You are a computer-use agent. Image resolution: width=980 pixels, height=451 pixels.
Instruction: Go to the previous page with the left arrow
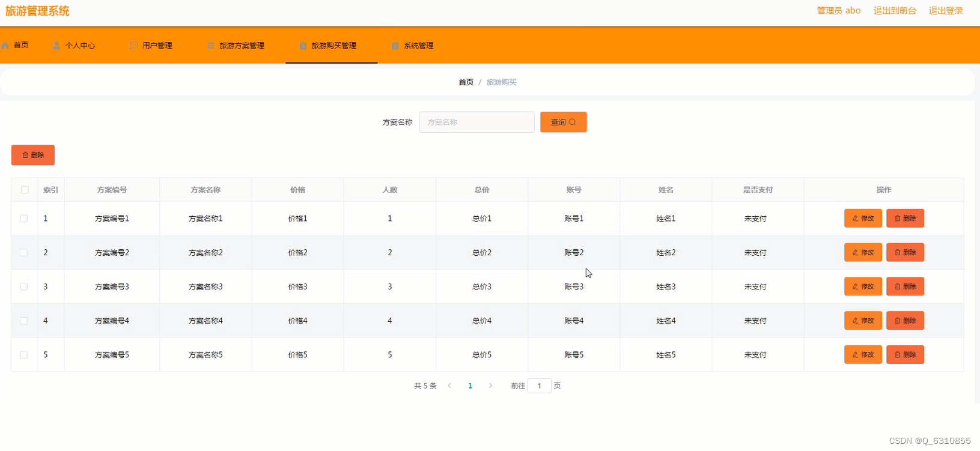pos(449,386)
